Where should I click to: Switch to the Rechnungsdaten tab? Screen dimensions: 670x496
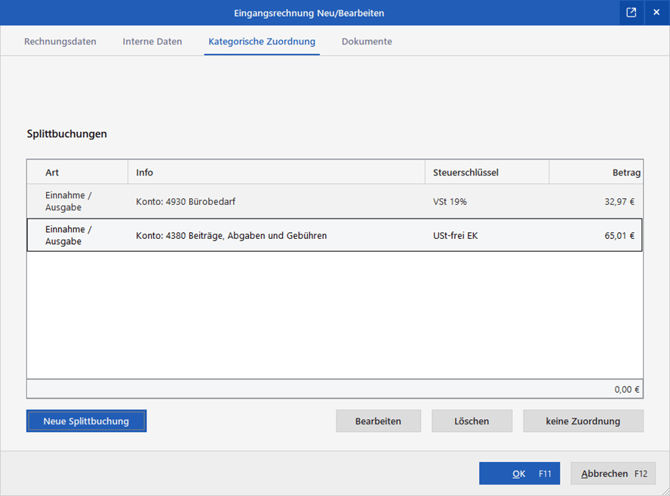60,42
